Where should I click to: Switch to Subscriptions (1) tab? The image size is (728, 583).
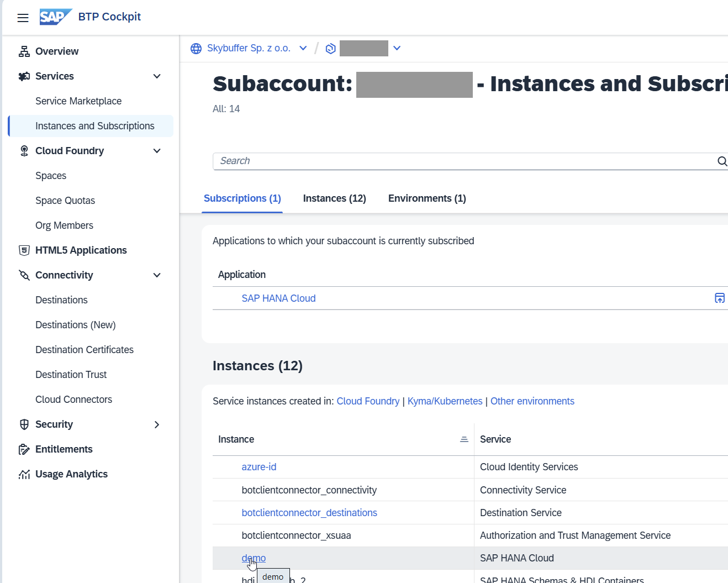[x=242, y=198]
